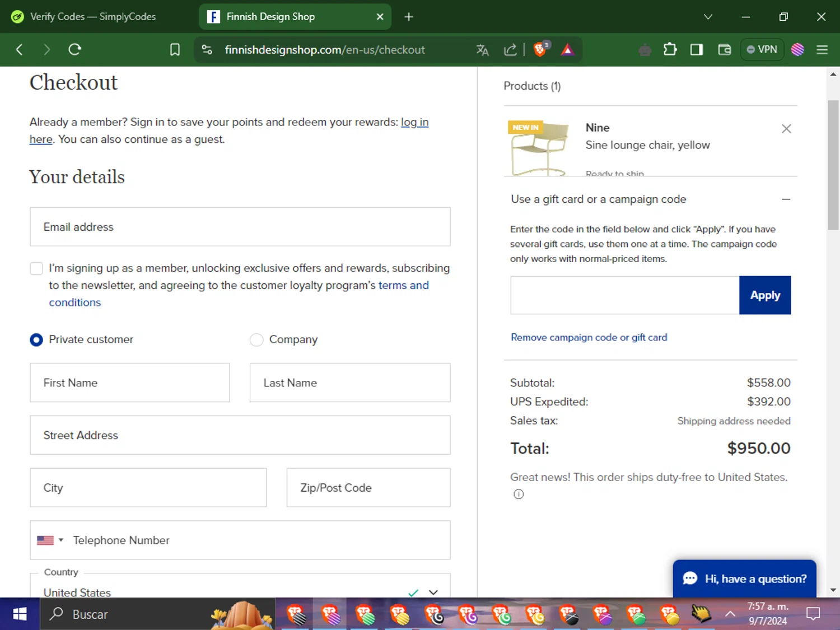Click Remove campaign code or gift card
840x630 pixels.
(589, 338)
